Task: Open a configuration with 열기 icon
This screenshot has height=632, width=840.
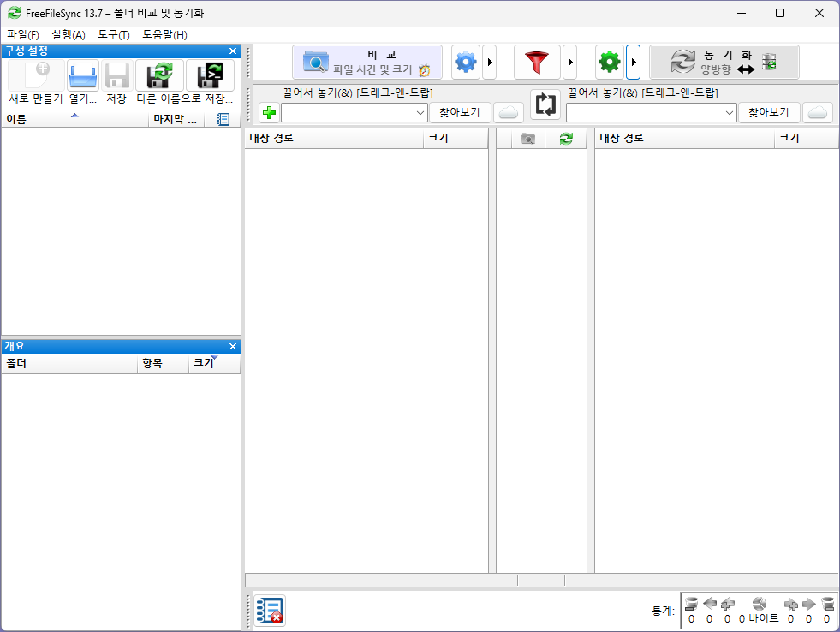Action: (82, 75)
